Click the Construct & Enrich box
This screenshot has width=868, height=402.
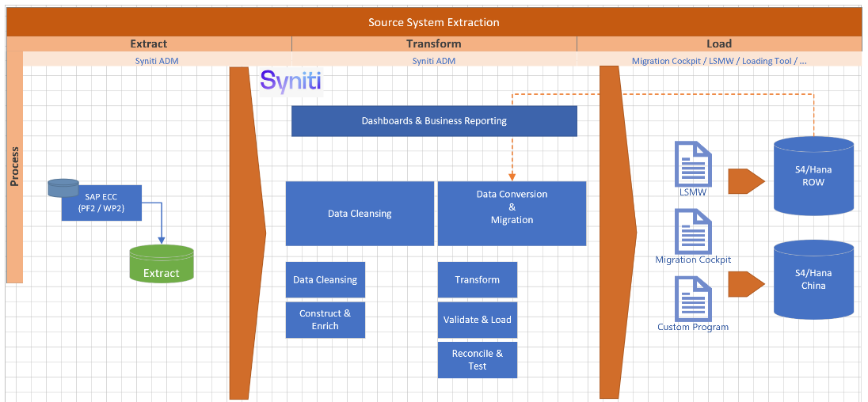[x=325, y=320]
